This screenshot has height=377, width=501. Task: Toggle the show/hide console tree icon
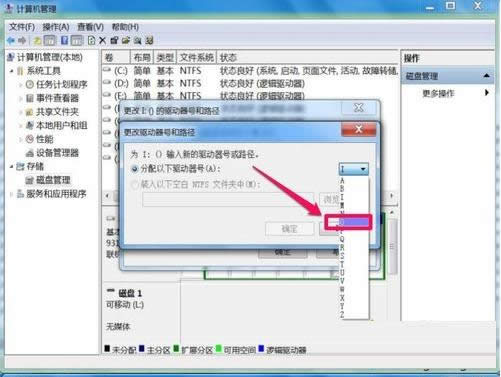(50, 41)
